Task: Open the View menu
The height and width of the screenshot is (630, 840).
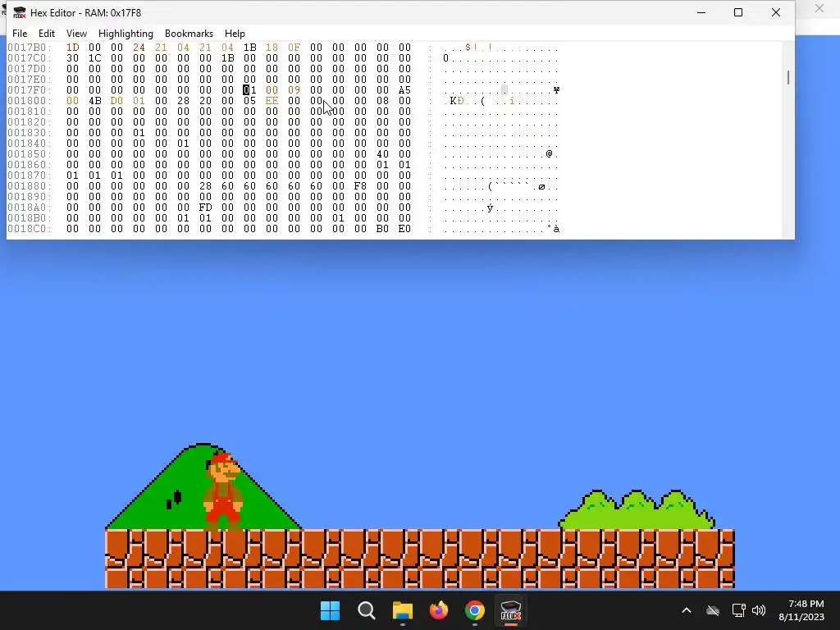Action: (x=76, y=33)
